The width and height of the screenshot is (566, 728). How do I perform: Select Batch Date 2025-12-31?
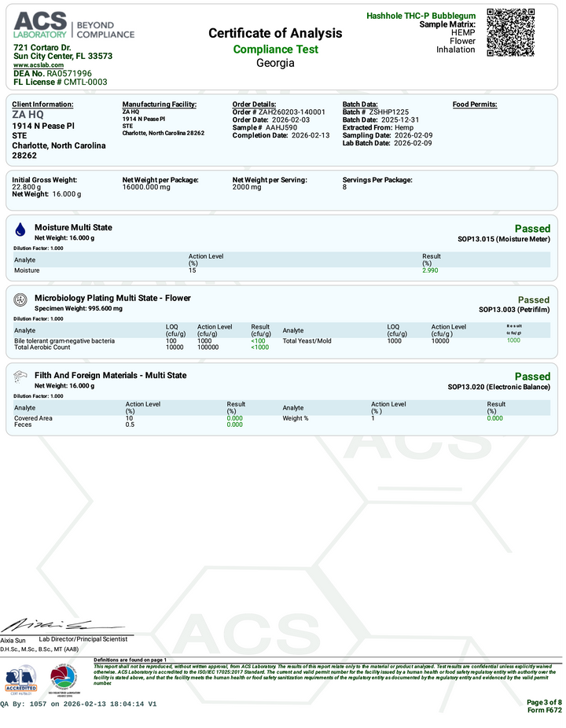(x=380, y=119)
